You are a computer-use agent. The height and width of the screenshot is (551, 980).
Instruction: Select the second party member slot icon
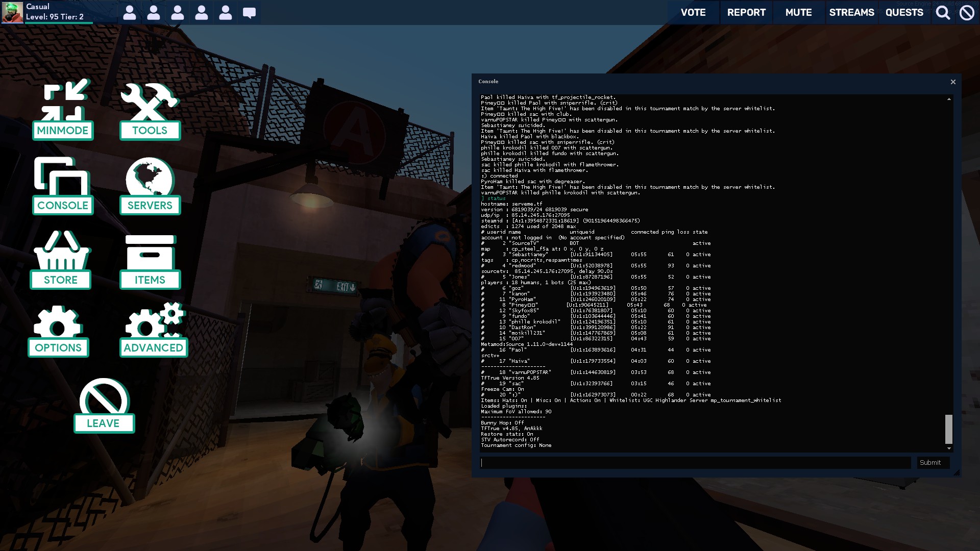(154, 13)
